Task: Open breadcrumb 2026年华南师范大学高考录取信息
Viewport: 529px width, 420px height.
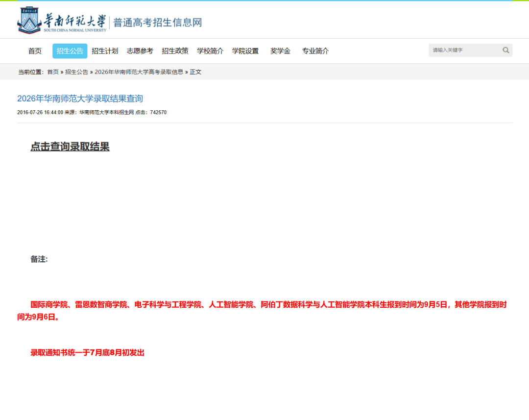Action: tap(139, 72)
